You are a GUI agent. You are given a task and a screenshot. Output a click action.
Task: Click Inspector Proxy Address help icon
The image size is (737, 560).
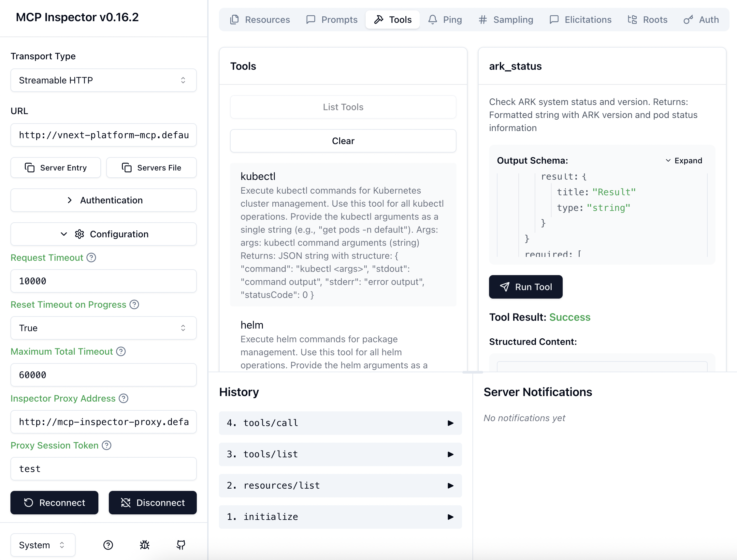coord(123,398)
